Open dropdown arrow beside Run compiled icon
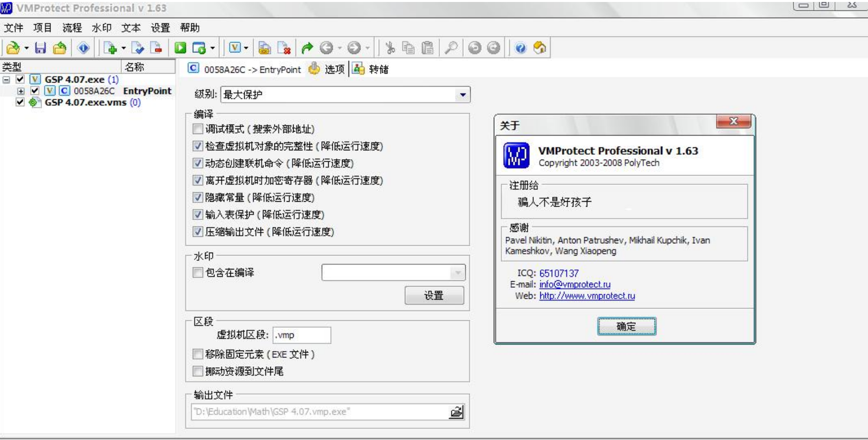 [x=213, y=48]
